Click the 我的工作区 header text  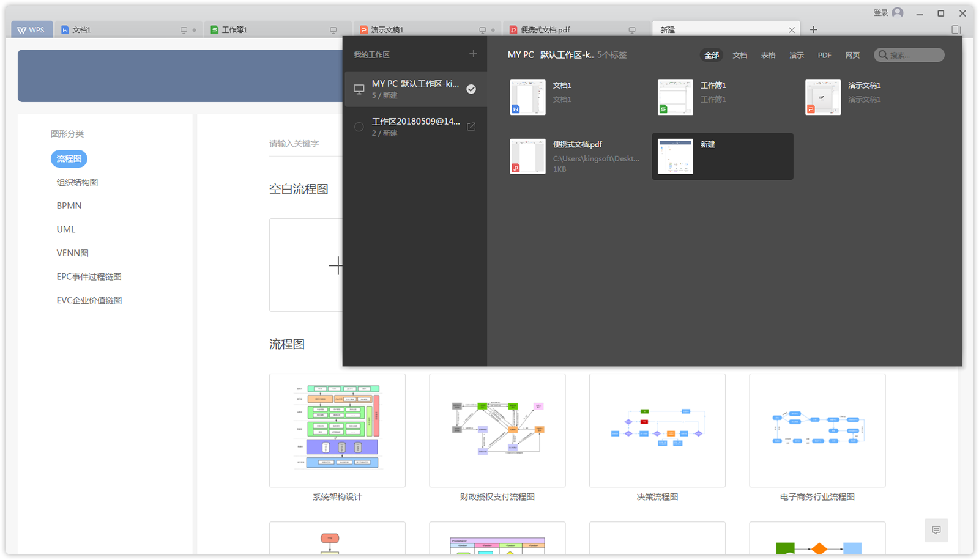371,54
